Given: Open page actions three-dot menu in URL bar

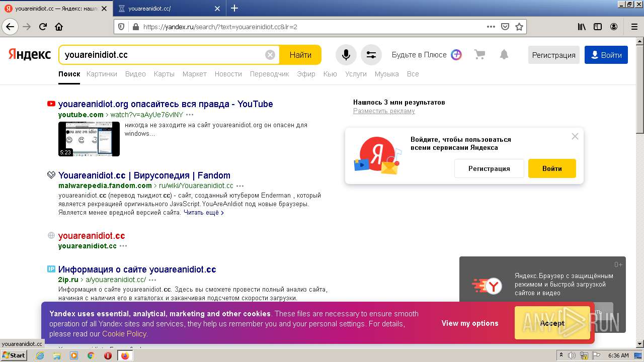Looking at the screenshot, I should [491, 27].
